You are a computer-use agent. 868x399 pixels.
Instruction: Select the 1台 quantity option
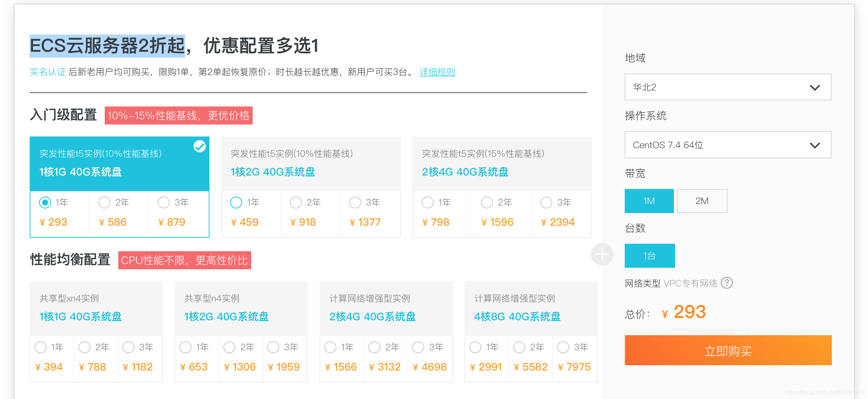[649, 256]
